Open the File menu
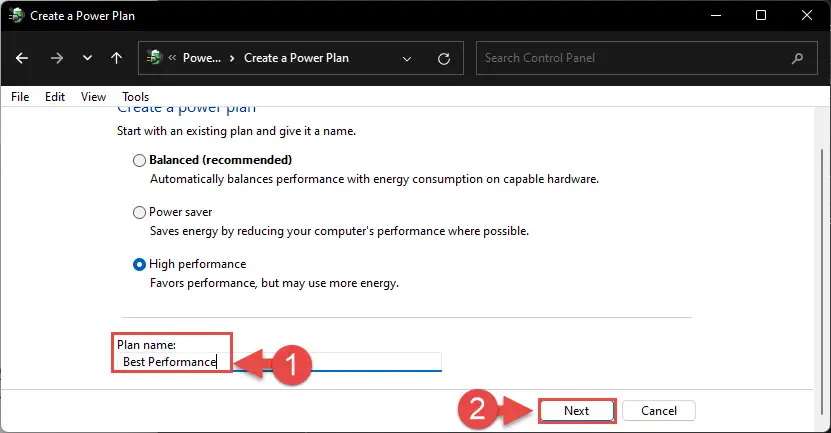This screenshot has height=433, width=831. [x=20, y=97]
